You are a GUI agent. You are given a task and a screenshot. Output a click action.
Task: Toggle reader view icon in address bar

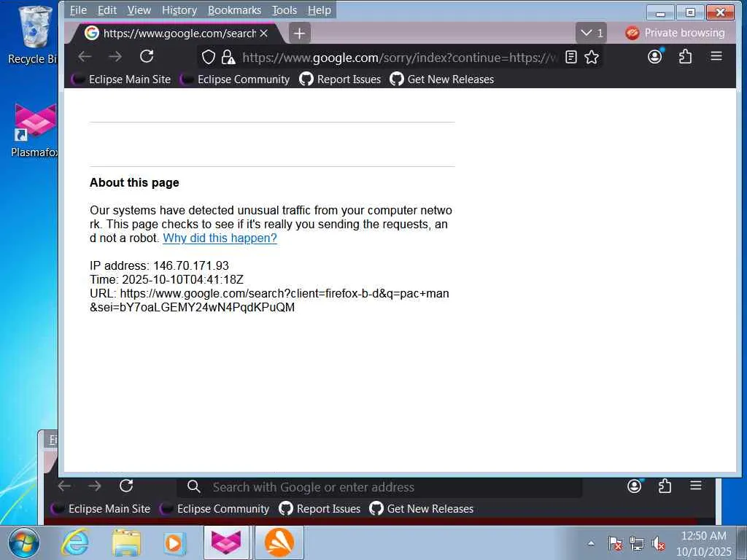pyautogui.click(x=570, y=57)
